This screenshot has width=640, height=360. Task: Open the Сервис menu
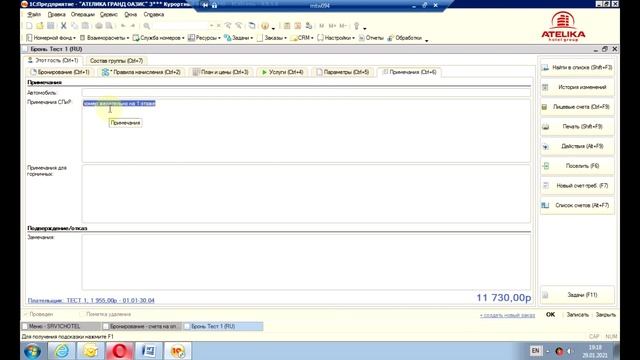coord(109,14)
